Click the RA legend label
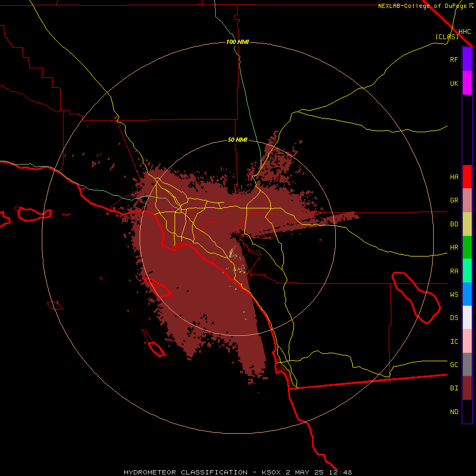This screenshot has width=476, height=476. pos(454,271)
